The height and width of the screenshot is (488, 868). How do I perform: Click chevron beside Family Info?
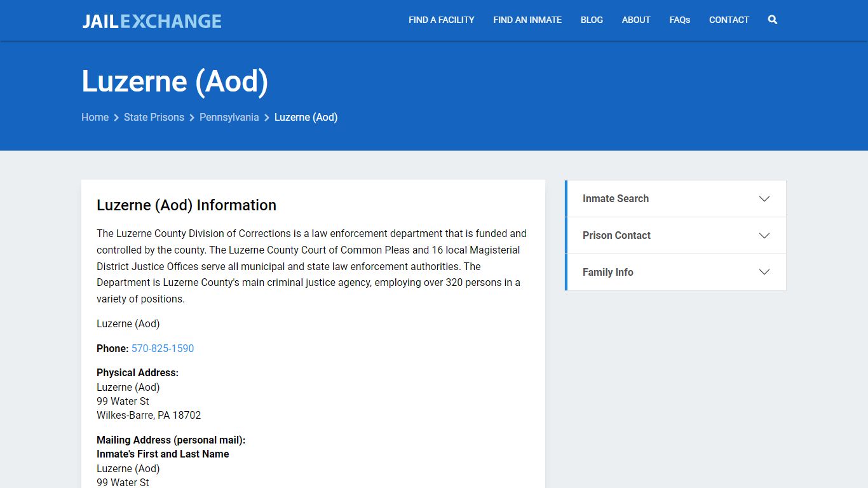(x=764, y=273)
